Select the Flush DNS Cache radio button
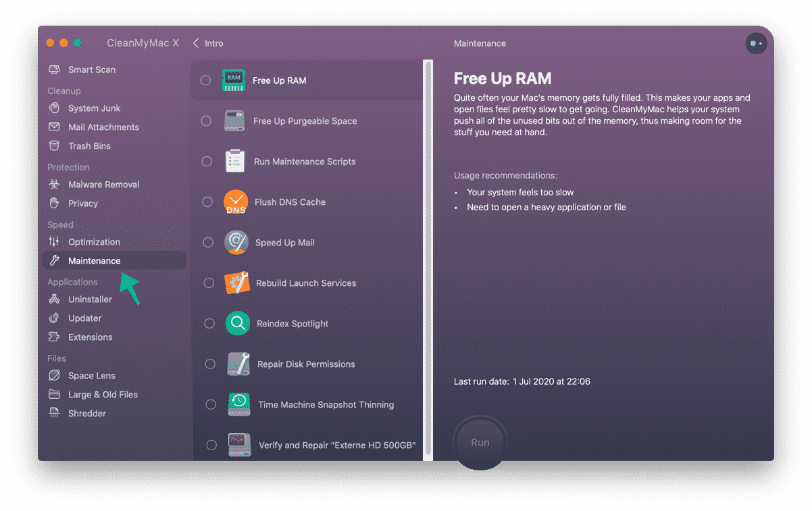 point(207,202)
